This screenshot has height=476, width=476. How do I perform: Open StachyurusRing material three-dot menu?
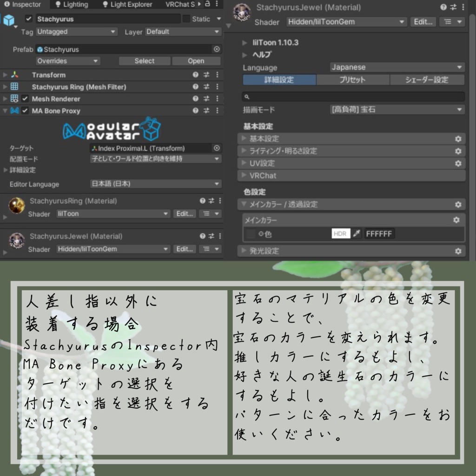pyautogui.click(x=220, y=201)
